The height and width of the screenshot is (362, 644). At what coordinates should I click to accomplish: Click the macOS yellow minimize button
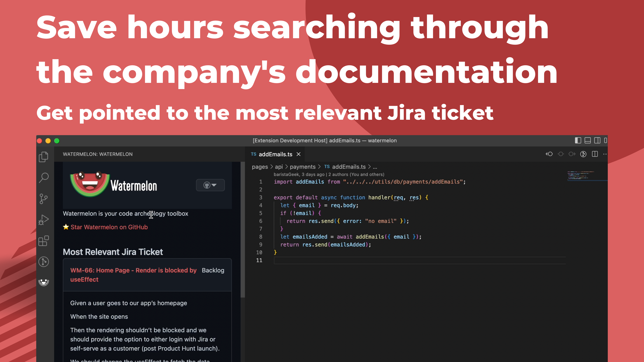(48, 141)
